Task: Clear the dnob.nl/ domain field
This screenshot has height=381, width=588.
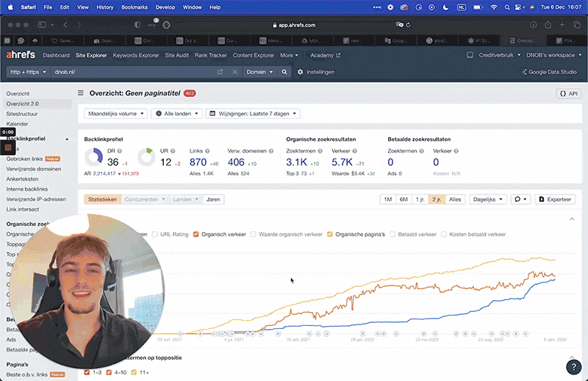Action: click(234, 72)
